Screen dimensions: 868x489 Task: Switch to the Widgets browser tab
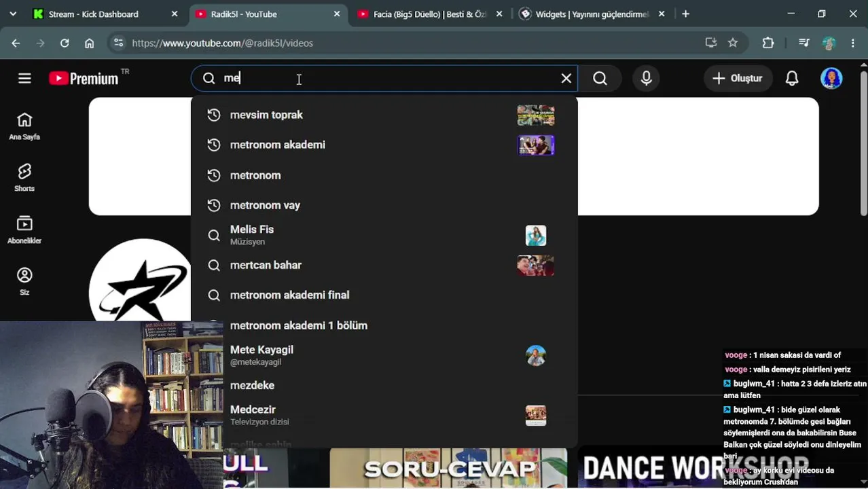592,14
